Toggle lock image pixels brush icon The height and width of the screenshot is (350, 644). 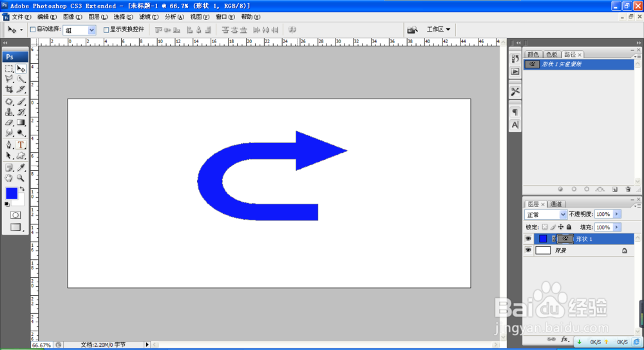(x=553, y=227)
